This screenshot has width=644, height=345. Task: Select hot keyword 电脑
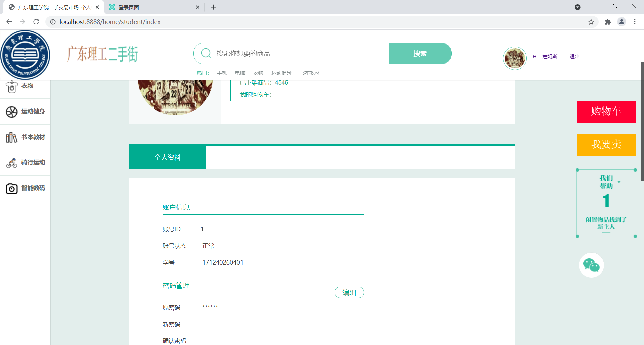click(240, 73)
